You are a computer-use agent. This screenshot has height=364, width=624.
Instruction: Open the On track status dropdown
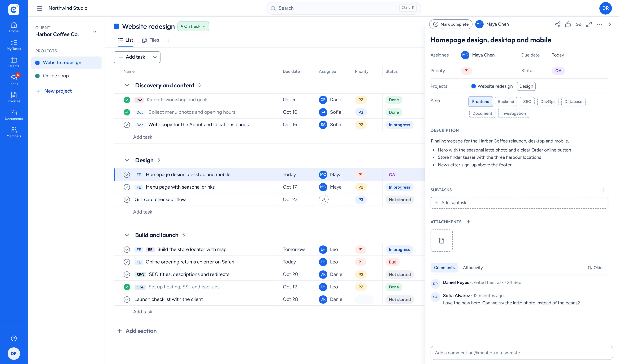[193, 26]
